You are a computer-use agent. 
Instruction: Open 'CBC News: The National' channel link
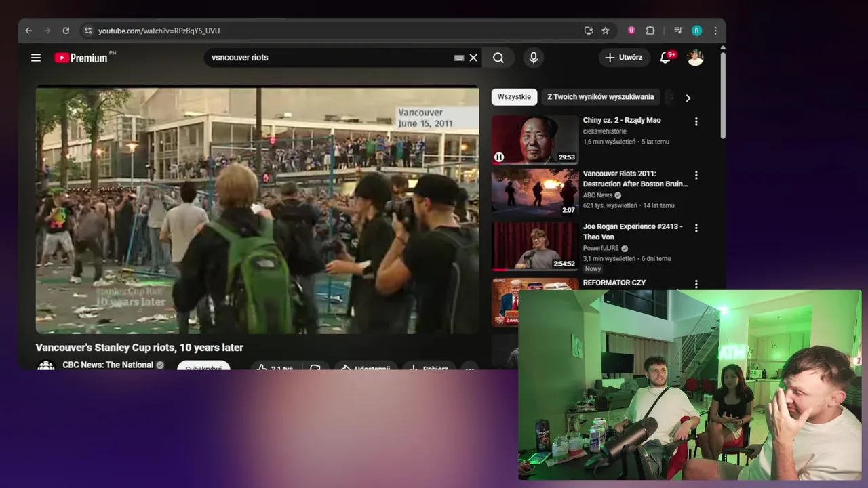pos(108,365)
